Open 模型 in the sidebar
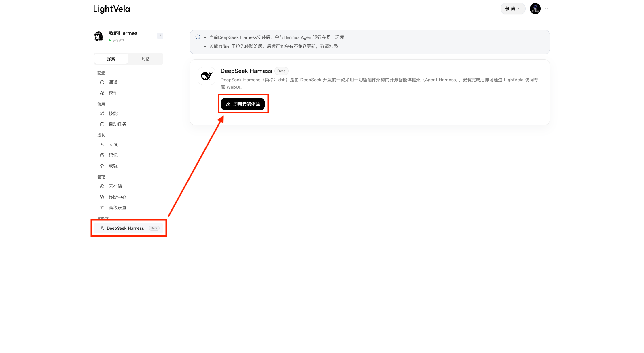The image size is (644, 353). [128, 93]
